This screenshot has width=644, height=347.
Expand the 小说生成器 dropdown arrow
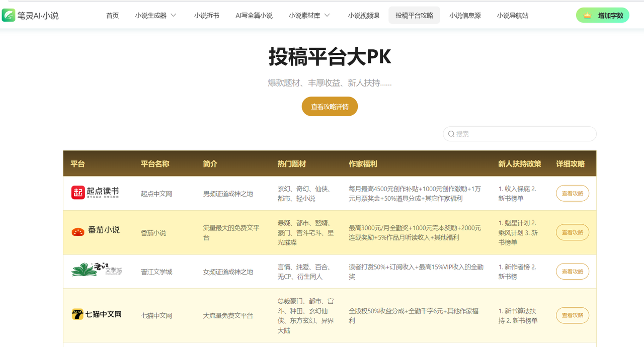(x=174, y=15)
